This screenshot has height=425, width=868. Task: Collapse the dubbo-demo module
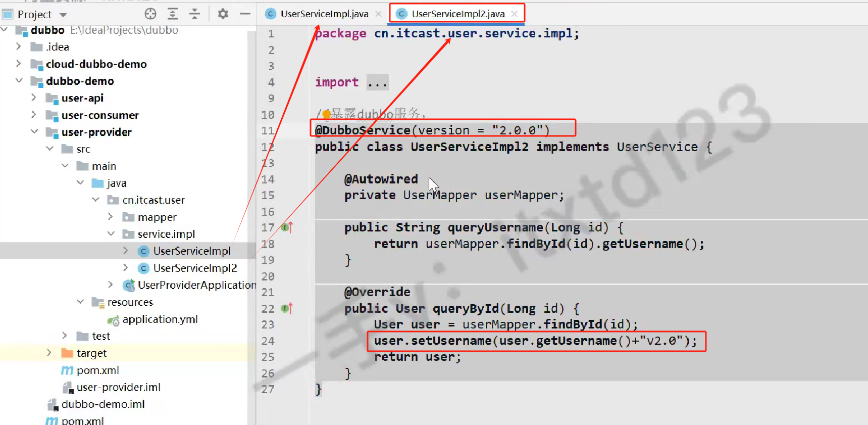[19, 80]
